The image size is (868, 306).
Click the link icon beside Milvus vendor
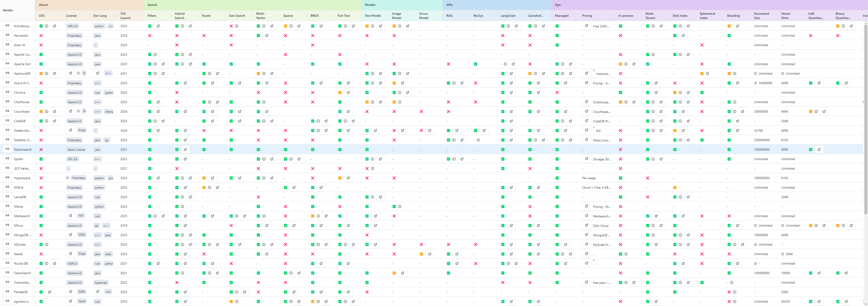click(7, 225)
